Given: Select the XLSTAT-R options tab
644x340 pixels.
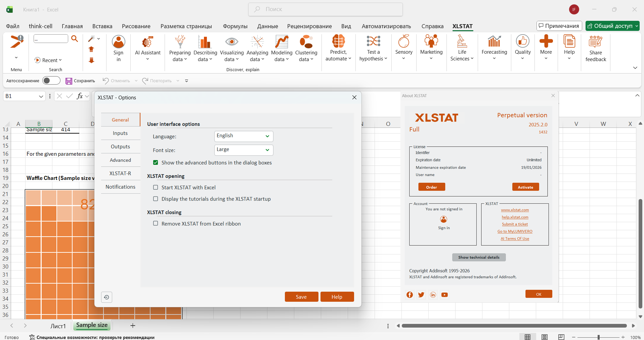Looking at the screenshot, I should coord(120,174).
